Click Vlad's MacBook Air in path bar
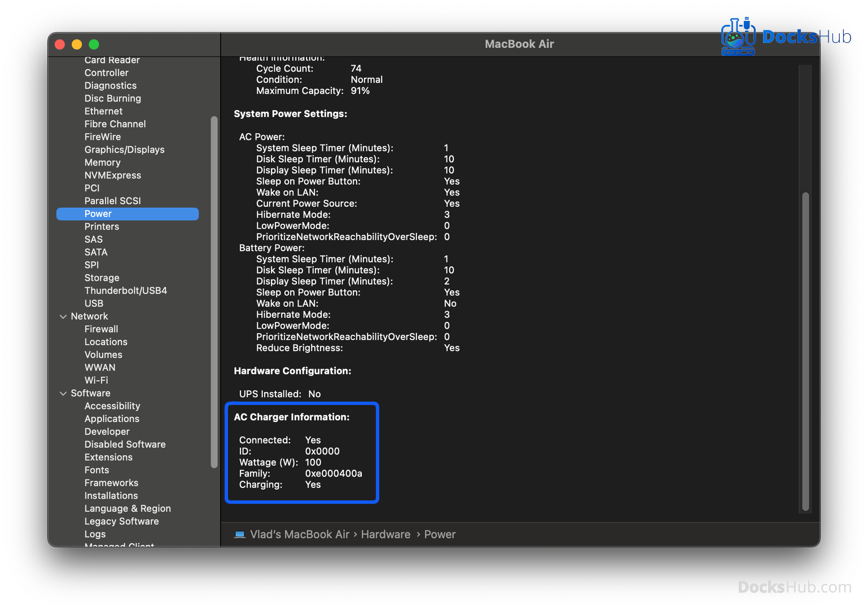 (300, 534)
